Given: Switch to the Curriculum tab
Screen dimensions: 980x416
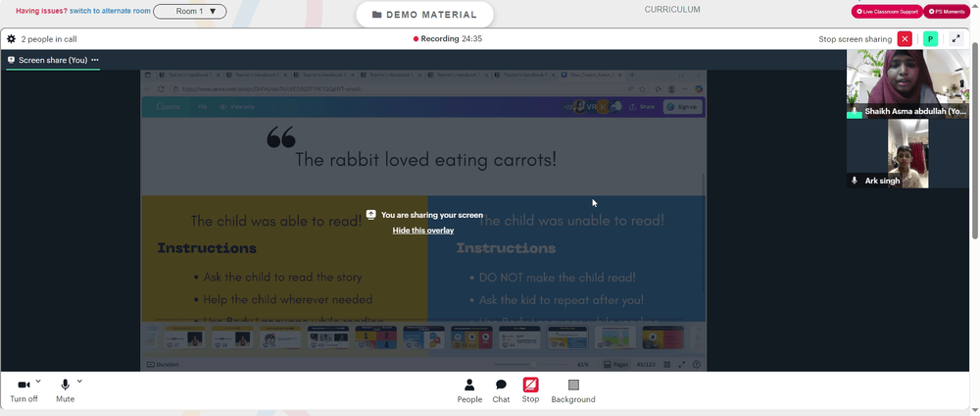Looking at the screenshot, I should click(x=672, y=10).
